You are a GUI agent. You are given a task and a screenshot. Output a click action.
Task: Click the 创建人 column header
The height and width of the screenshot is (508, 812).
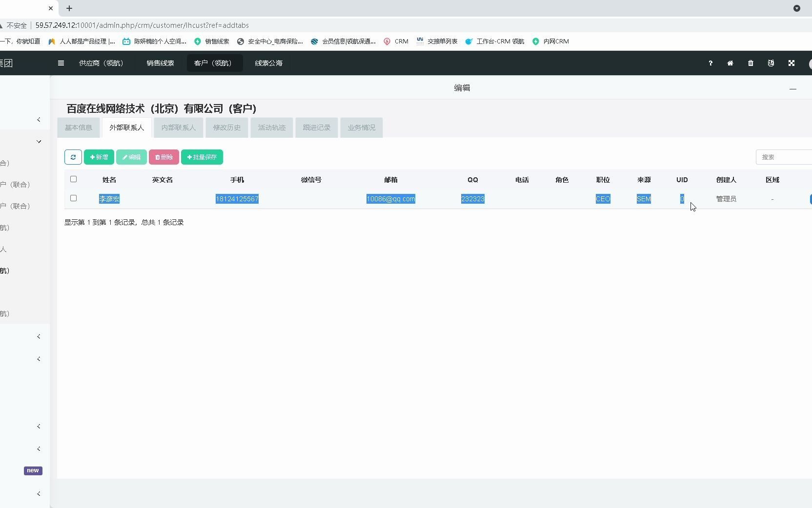[x=726, y=180]
